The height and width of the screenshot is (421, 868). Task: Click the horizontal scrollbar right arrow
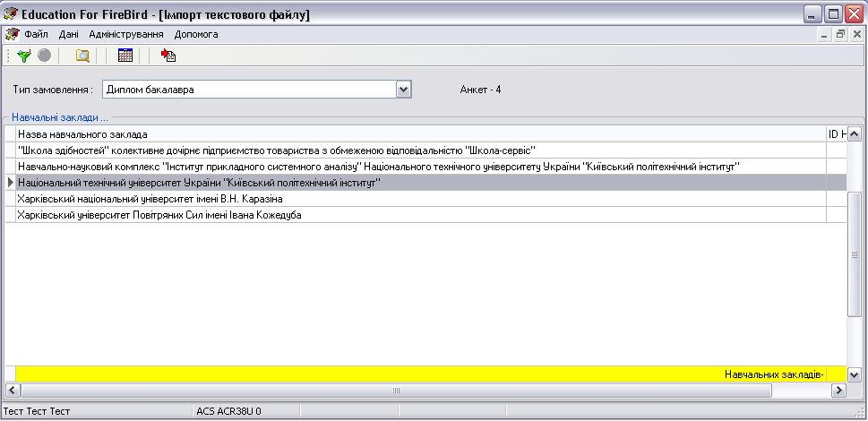tap(839, 390)
